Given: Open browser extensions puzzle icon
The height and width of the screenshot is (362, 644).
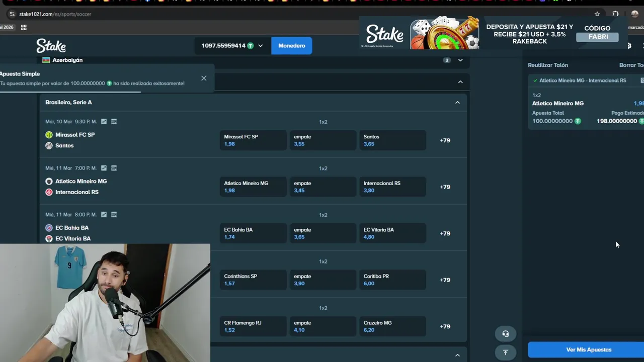Looking at the screenshot, I should click(x=615, y=14).
